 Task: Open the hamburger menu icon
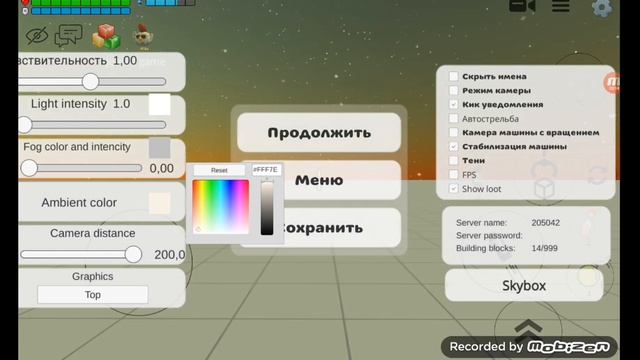click(x=560, y=6)
